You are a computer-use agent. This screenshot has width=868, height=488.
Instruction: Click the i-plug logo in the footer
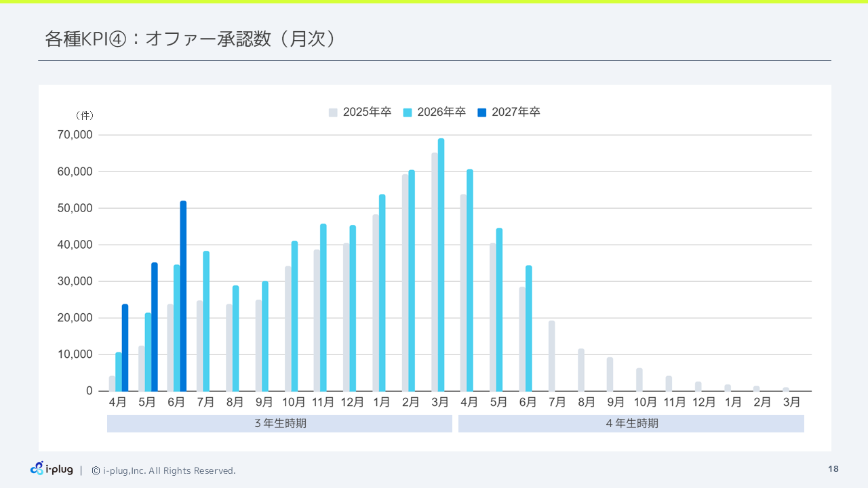tap(52, 469)
